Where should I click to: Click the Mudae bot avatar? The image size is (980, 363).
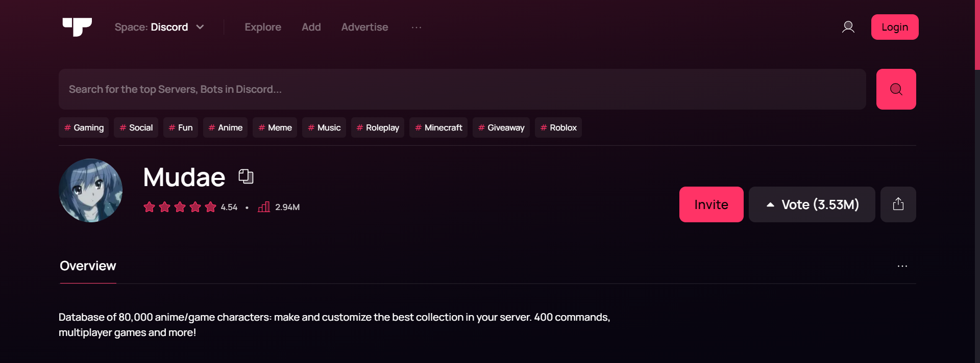[91, 190]
